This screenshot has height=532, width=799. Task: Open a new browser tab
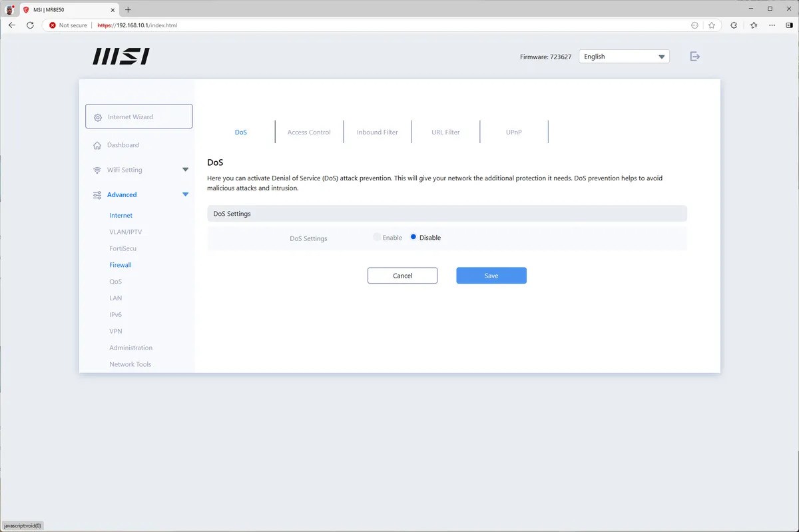click(128, 9)
